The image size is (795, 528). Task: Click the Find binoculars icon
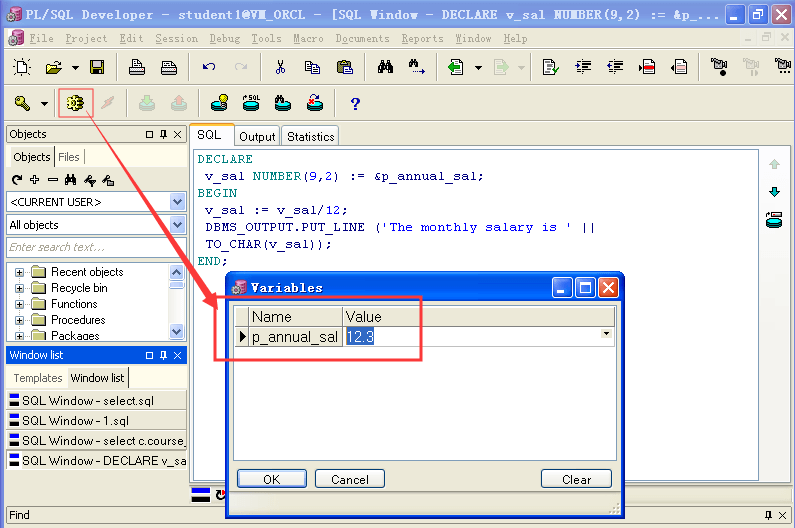pyautogui.click(x=385, y=67)
